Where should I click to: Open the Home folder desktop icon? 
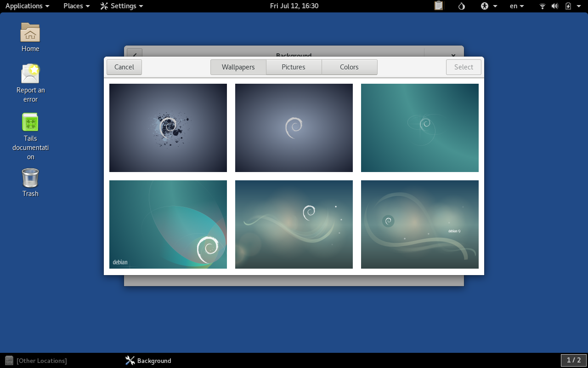point(30,37)
